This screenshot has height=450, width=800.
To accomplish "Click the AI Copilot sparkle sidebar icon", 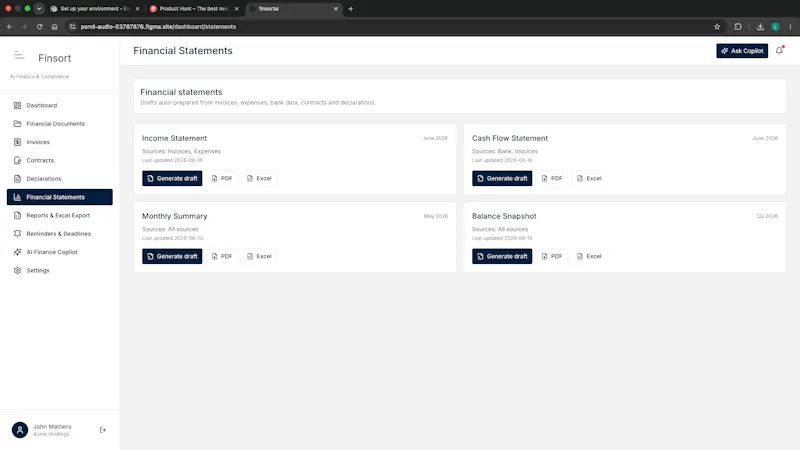I will click(x=17, y=252).
